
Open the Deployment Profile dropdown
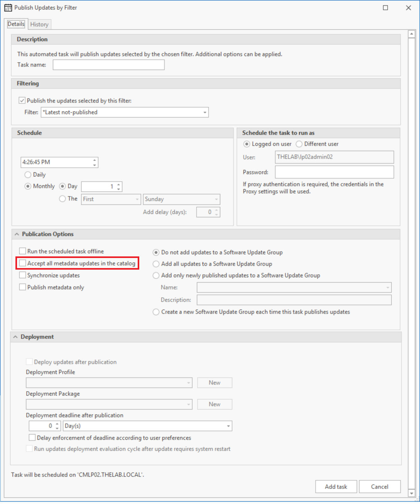pos(109,383)
